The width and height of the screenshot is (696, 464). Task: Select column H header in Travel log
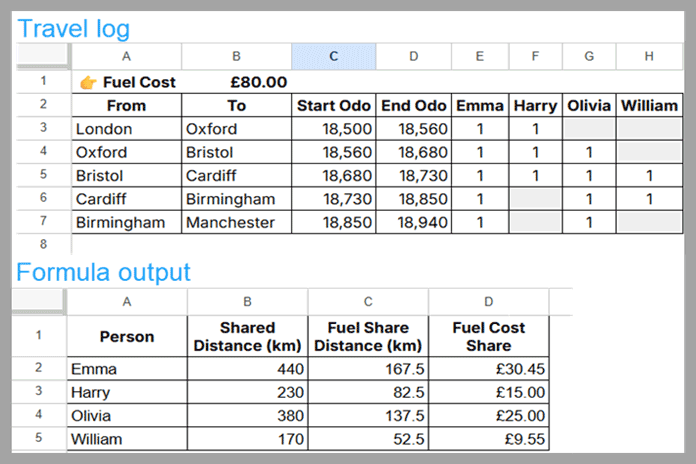tap(649, 56)
